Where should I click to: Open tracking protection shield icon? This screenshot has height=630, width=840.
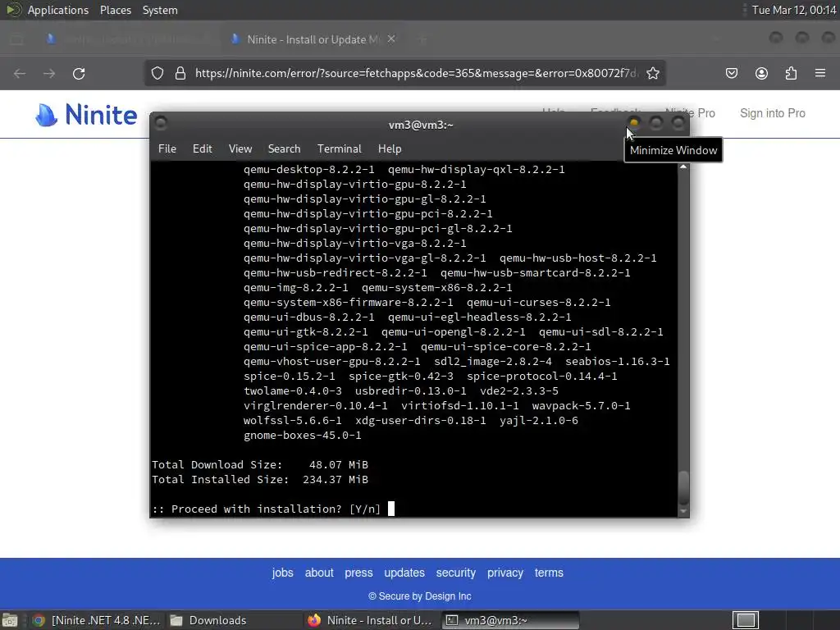click(157, 73)
